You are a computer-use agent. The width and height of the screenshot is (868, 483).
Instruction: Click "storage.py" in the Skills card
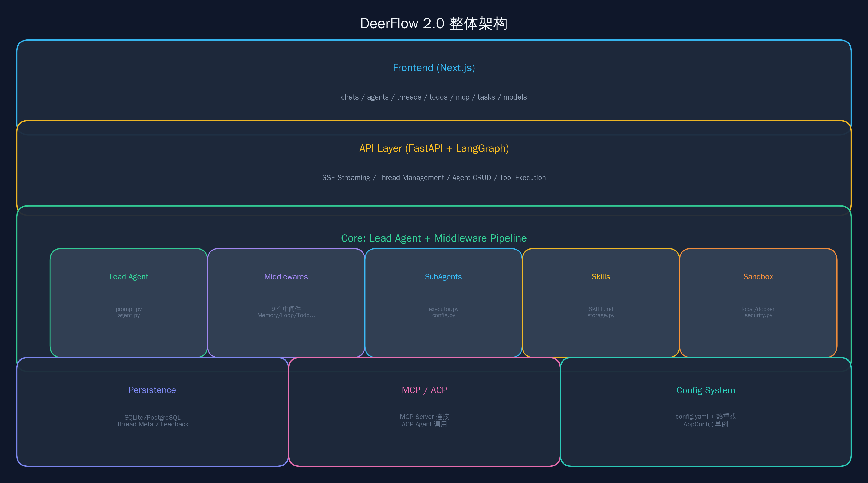click(601, 315)
